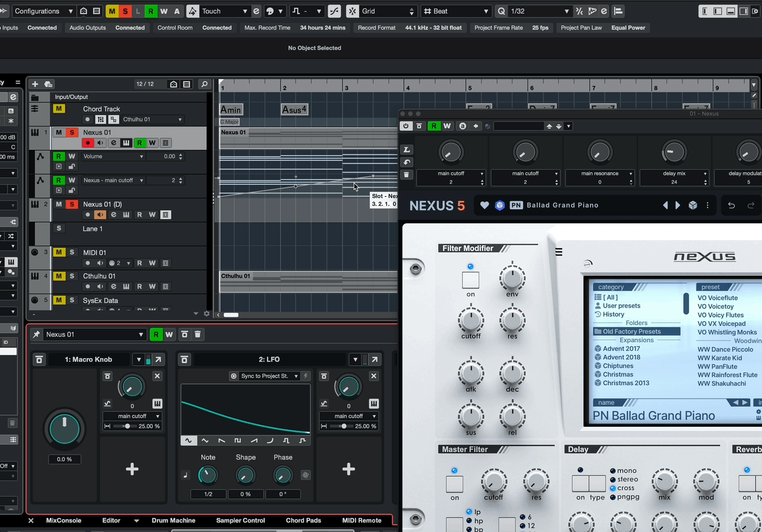Select the Asus4 chord event
762x532 pixels.
click(x=295, y=109)
